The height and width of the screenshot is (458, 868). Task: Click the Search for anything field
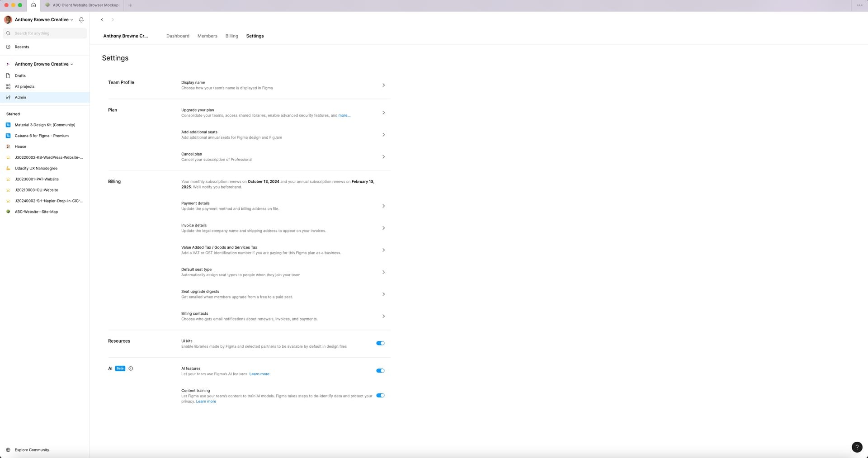(x=45, y=33)
